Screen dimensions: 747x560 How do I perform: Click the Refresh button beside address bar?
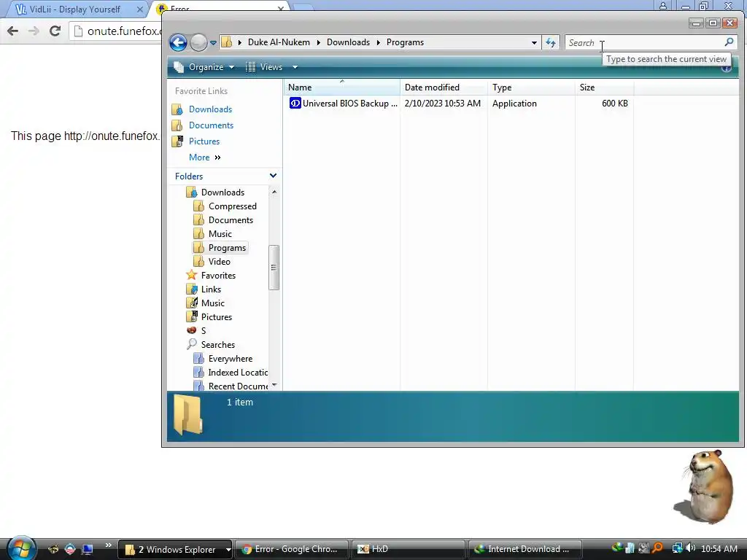tap(551, 42)
